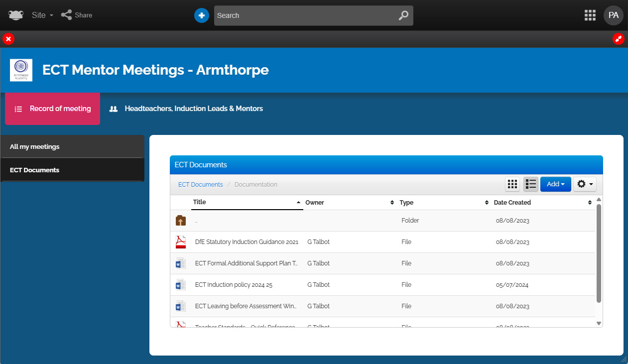Switch to grid view of documents
The image size is (628, 364).
click(512, 184)
